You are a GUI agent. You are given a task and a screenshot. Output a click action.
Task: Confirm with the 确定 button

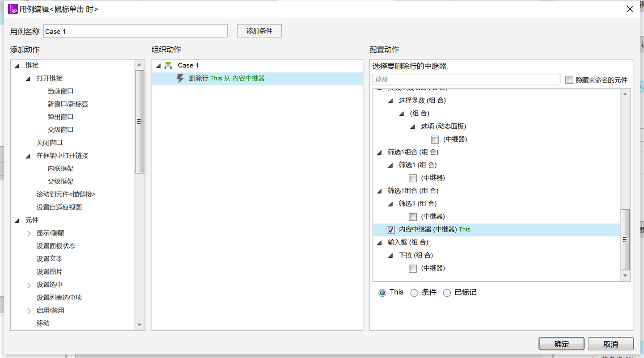click(562, 344)
